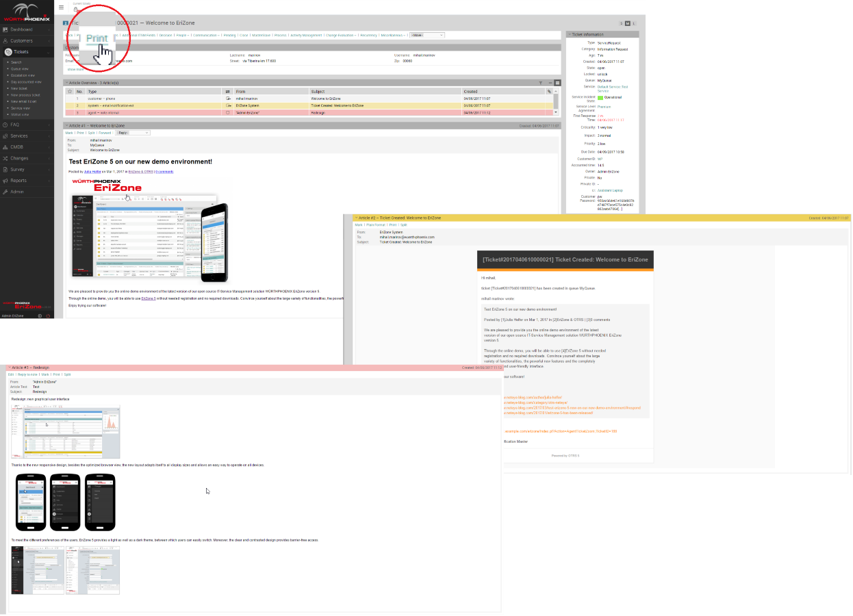Click the direction column header icon
Image resolution: width=853 pixels, height=616 pixels.
coord(228,91)
